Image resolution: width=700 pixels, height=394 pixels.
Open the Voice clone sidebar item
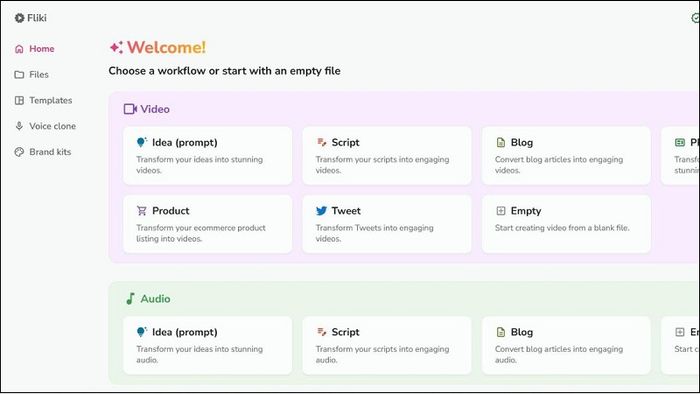(45, 126)
